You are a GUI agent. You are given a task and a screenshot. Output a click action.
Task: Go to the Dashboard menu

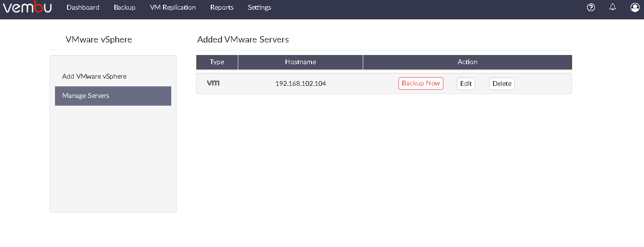pyautogui.click(x=83, y=7)
